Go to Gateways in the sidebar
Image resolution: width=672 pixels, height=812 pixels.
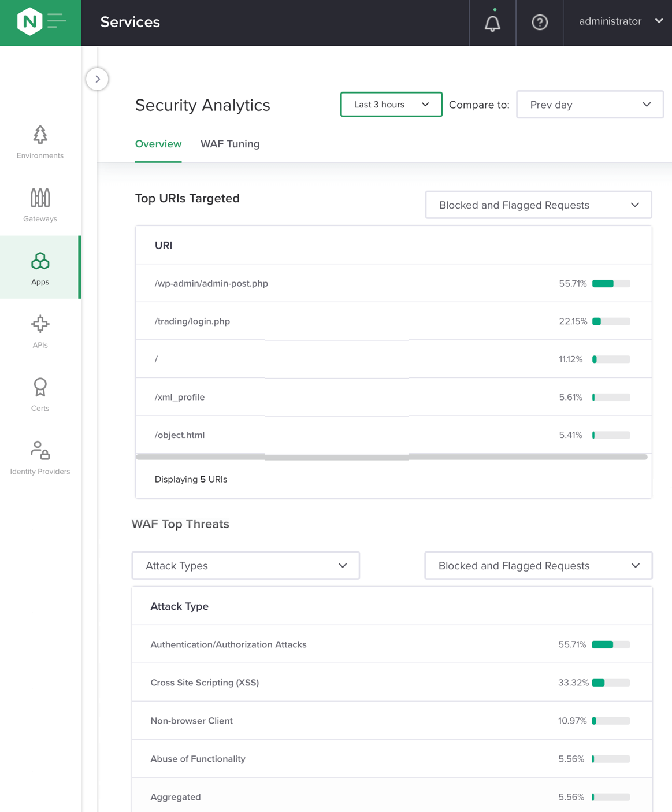(x=40, y=205)
